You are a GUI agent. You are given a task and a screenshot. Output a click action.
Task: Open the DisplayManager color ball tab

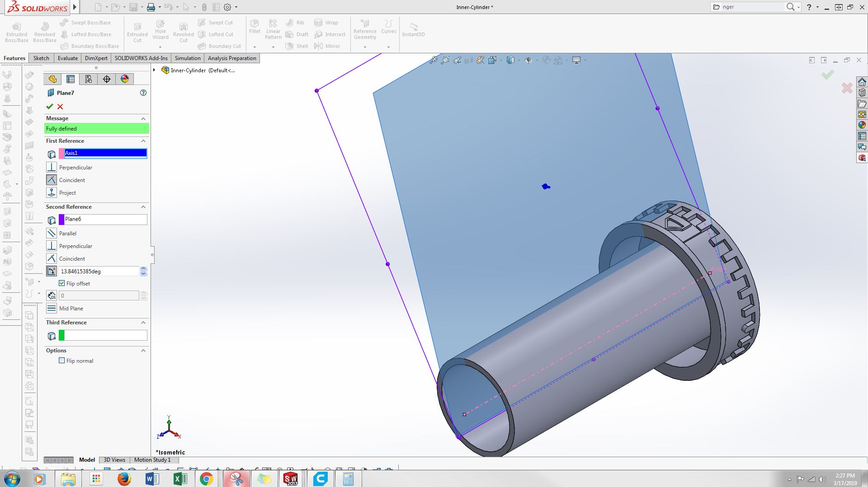coord(125,79)
